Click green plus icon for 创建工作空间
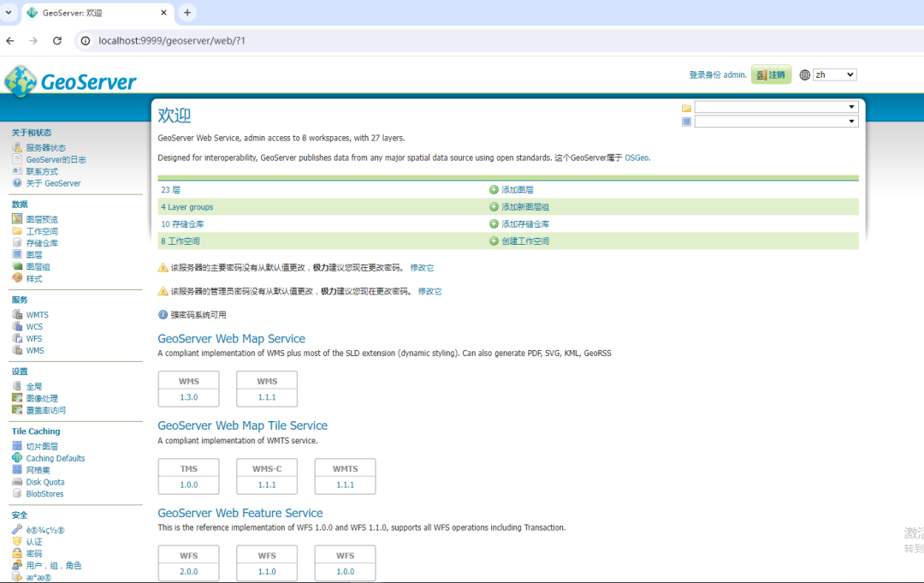 tap(494, 241)
